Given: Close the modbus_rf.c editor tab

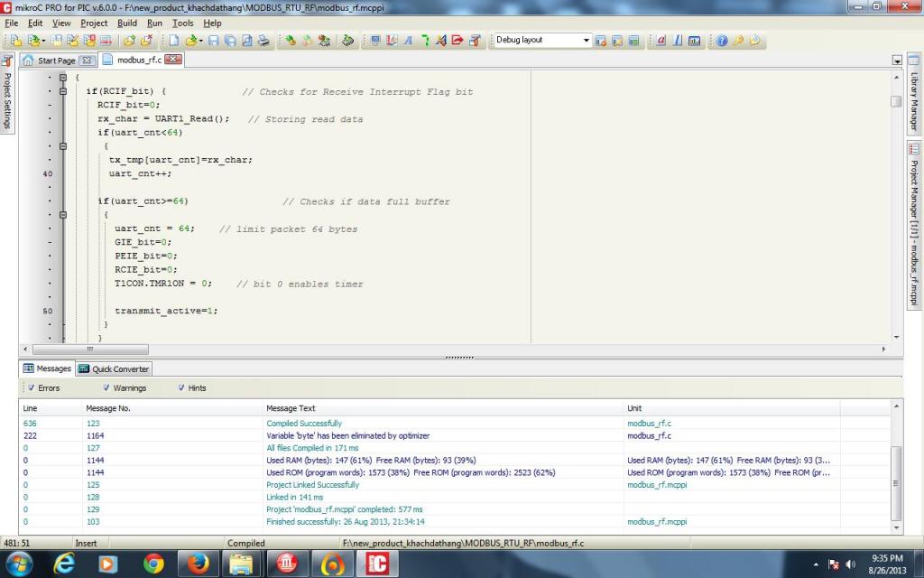Looking at the screenshot, I should tap(172, 60).
